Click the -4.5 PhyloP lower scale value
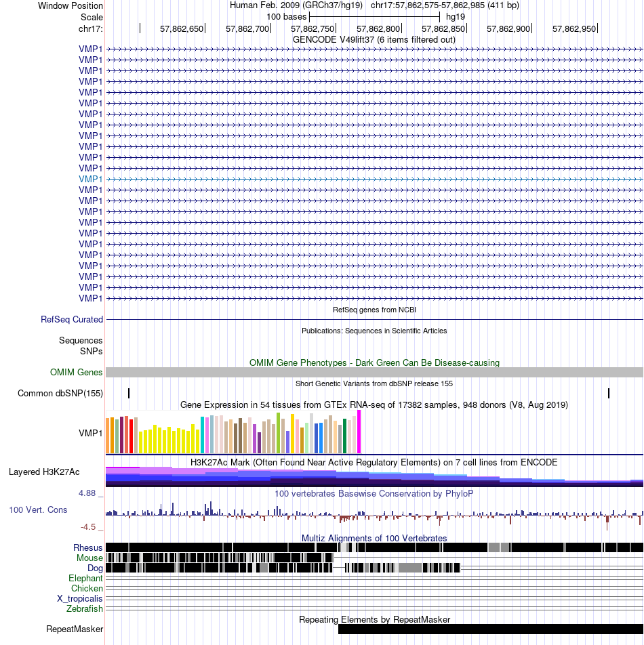 tap(88, 527)
